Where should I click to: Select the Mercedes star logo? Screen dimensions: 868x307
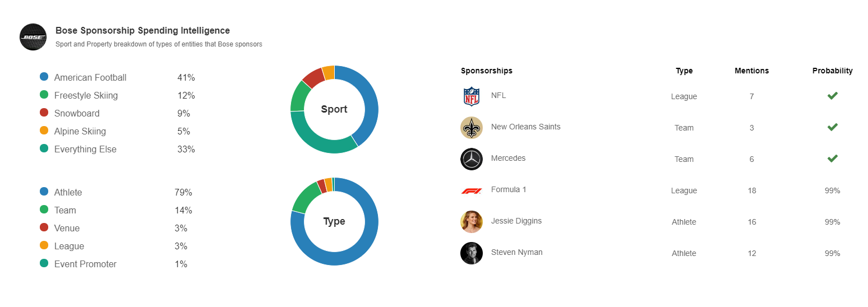pos(472,159)
